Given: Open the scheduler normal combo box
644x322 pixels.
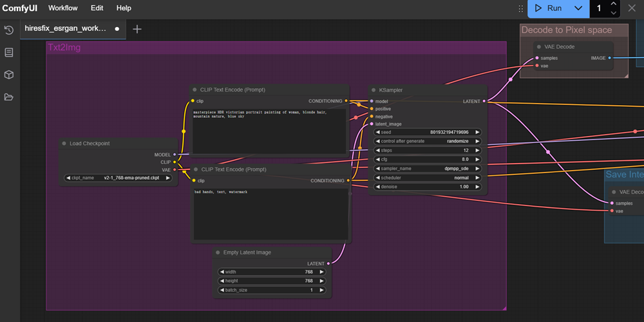Looking at the screenshot, I should click(427, 178).
